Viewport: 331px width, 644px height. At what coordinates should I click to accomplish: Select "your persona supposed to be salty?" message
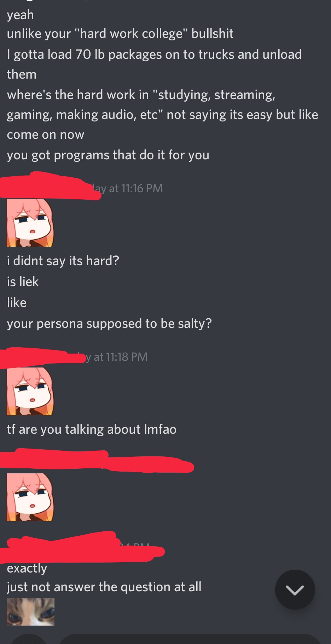(109, 324)
